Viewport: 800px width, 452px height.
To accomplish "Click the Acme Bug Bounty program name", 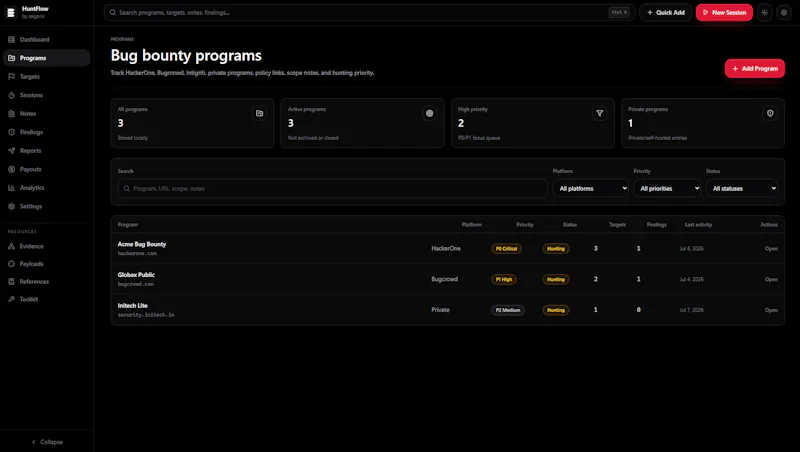I will tap(142, 244).
